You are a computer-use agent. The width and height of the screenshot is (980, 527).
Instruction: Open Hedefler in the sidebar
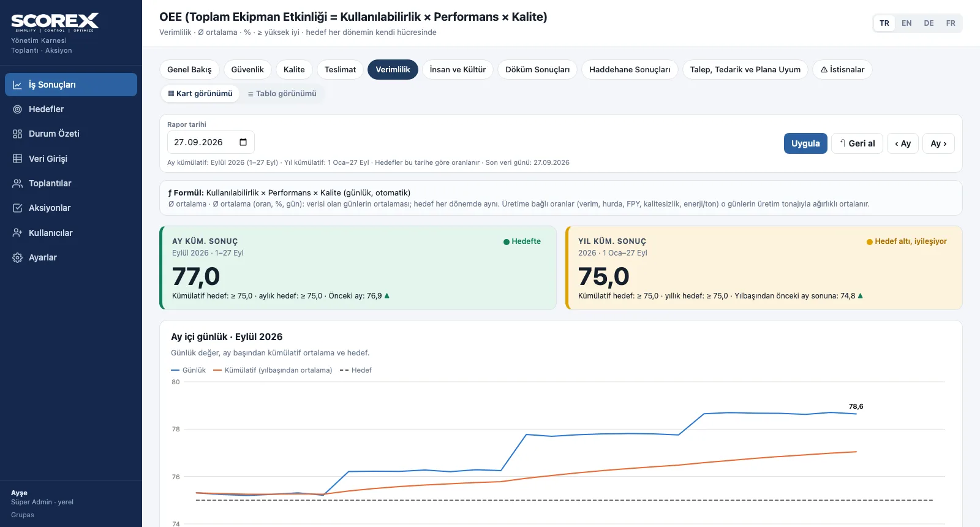pyautogui.click(x=71, y=109)
